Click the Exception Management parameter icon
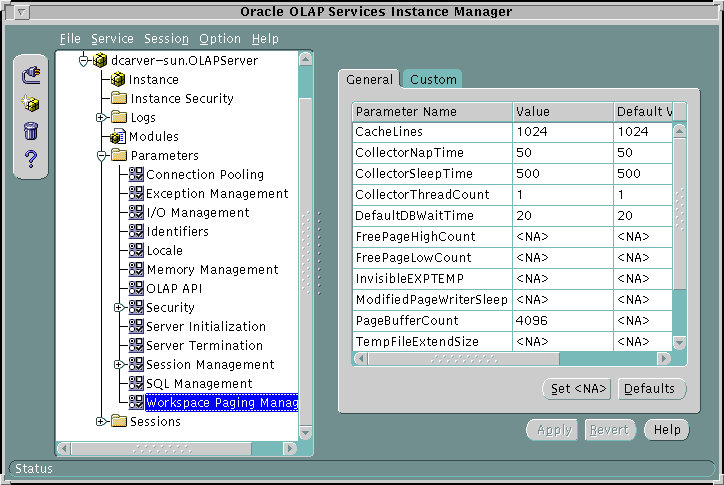 (136, 193)
